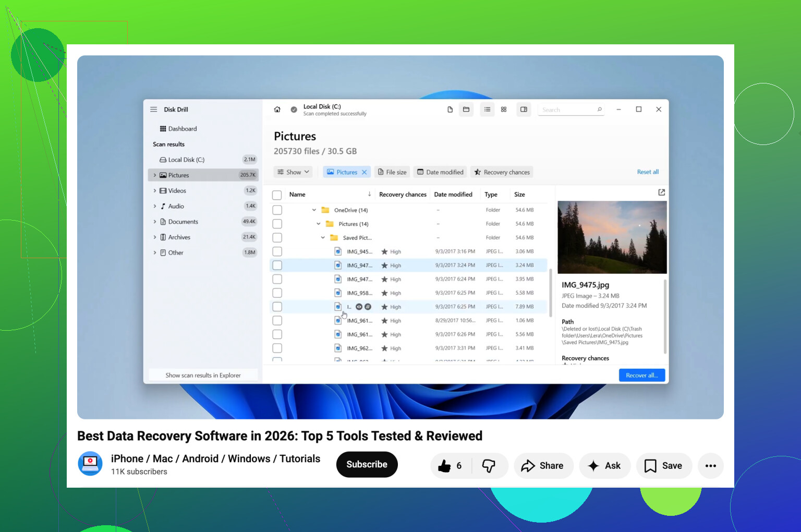Sort by Size column header
Image resolution: width=801 pixels, height=532 pixels.
[x=519, y=195]
